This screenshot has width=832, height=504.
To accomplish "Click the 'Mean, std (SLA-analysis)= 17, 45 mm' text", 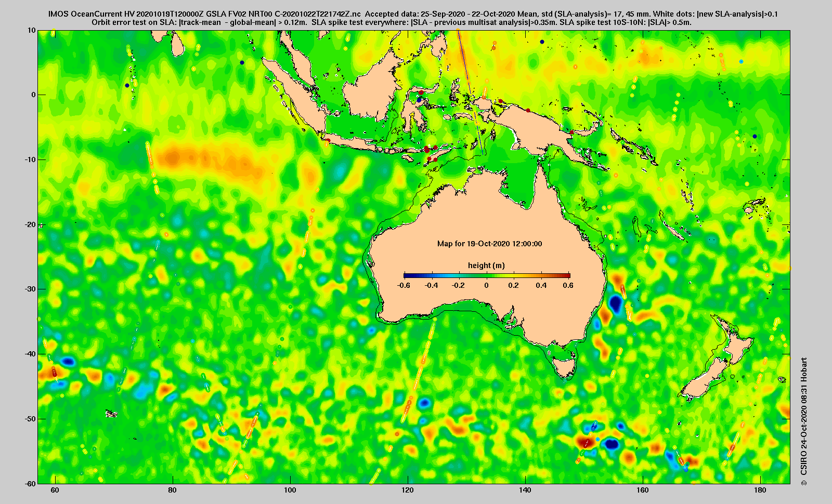I will (x=580, y=15).
